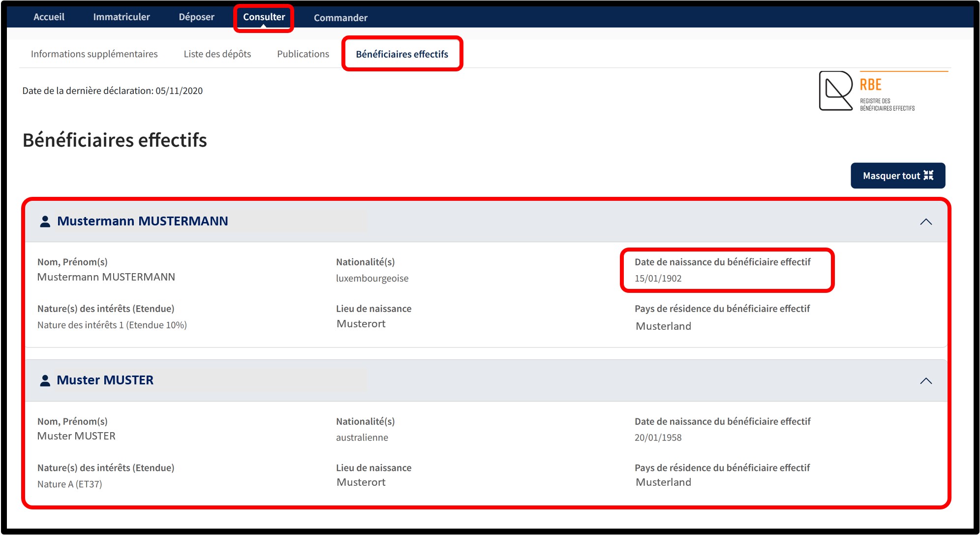Click person icon beside Muster MUSTER

tap(45, 380)
